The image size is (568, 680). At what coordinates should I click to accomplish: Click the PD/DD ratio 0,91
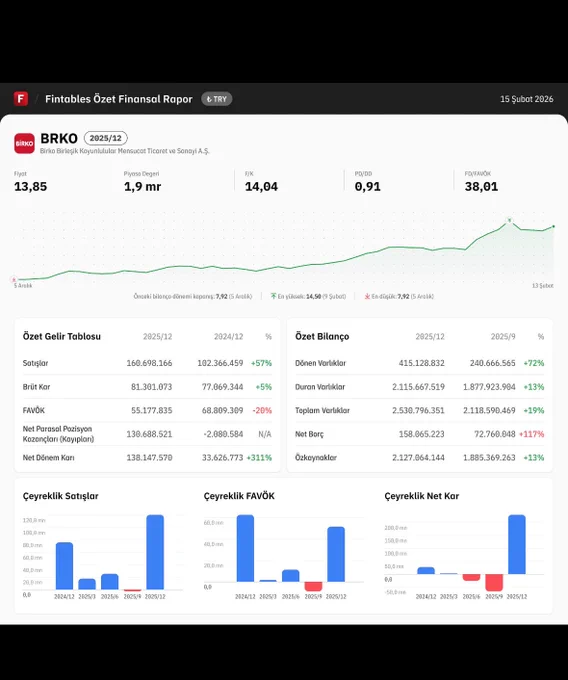[367, 187]
